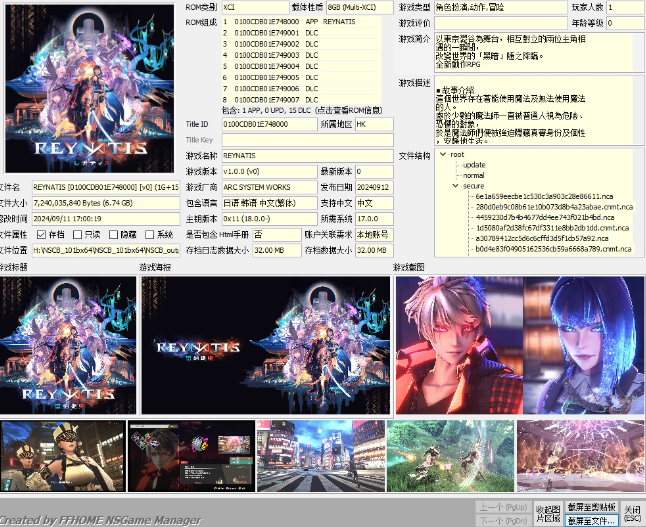646x527 pixels.
Task: Open the Shibuya crosswalk street screenshot
Action: coord(321,456)
